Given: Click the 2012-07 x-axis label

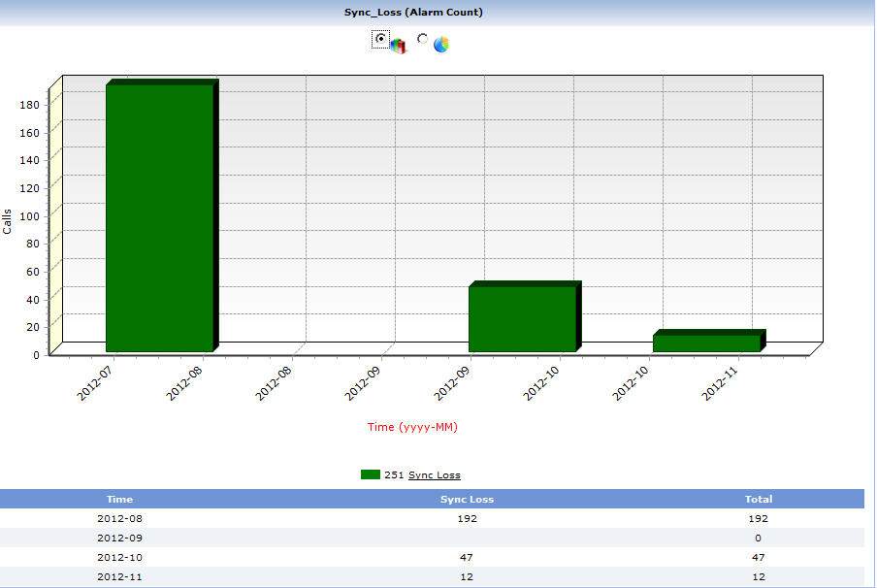Looking at the screenshot, I should [x=95, y=383].
